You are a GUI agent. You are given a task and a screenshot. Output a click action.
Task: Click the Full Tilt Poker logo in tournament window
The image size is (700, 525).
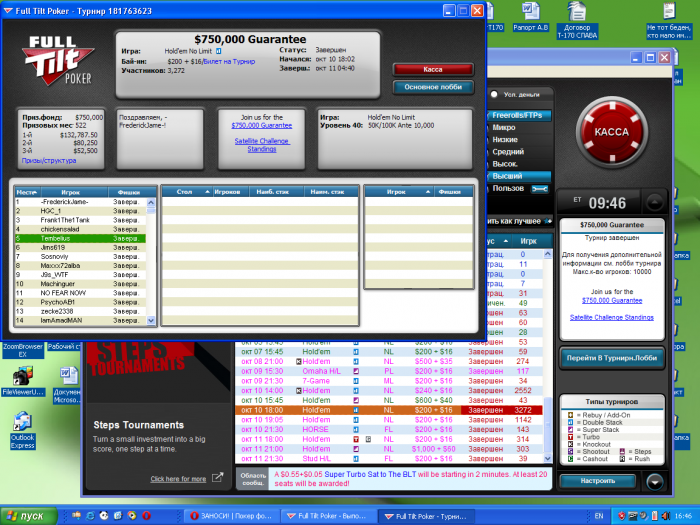click(58, 61)
